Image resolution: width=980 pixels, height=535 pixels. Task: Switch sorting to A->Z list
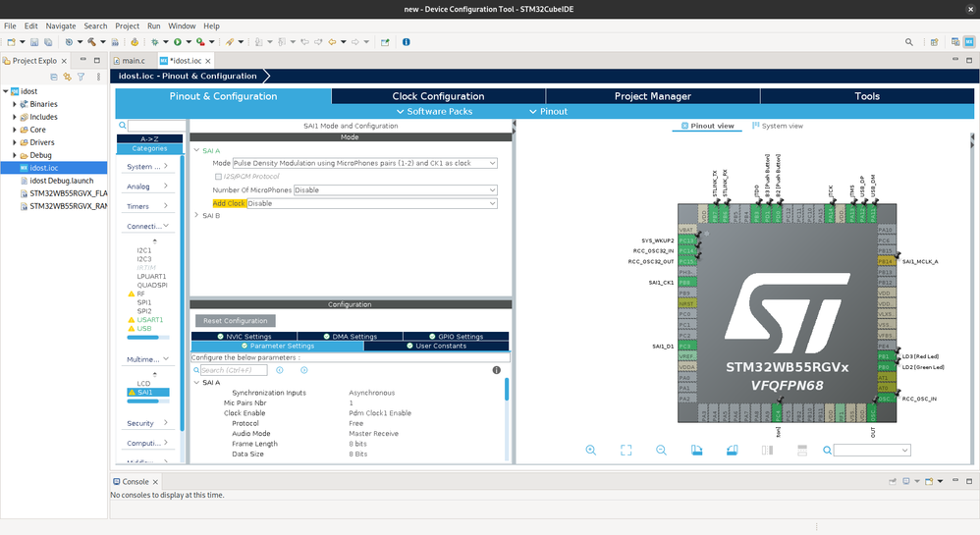pyautogui.click(x=149, y=138)
